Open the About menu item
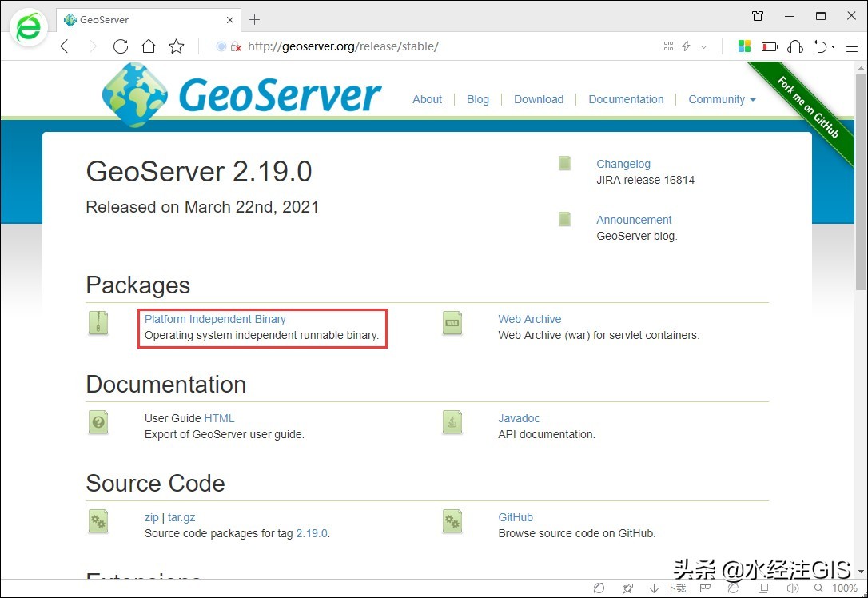868x598 pixels. coord(428,100)
